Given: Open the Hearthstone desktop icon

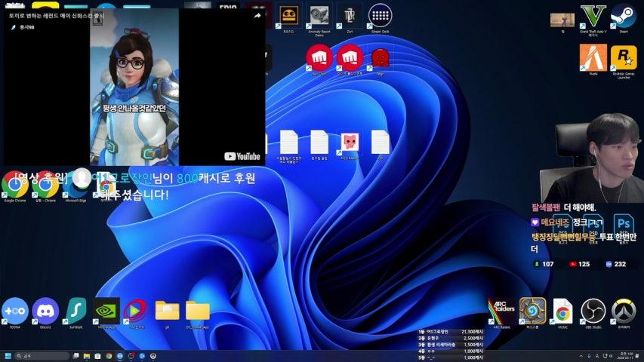Looking at the screenshot, I should point(532,310).
